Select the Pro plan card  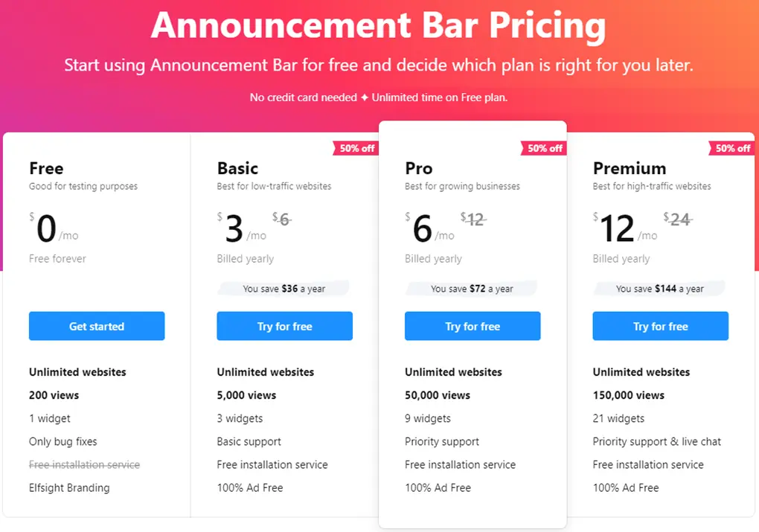(473, 253)
